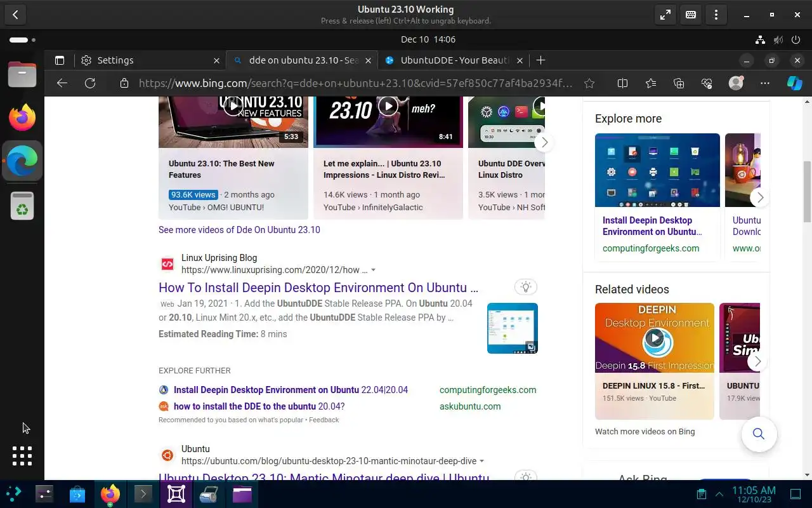The height and width of the screenshot is (508, 812).
Task: Close the Settings tab
Action: click(x=216, y=60)
